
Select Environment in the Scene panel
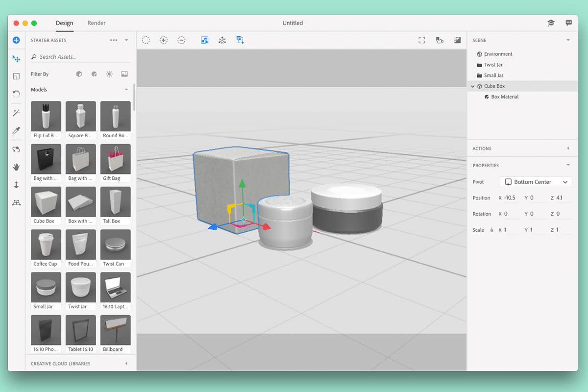pyautogui.click(x=498, y=54)
